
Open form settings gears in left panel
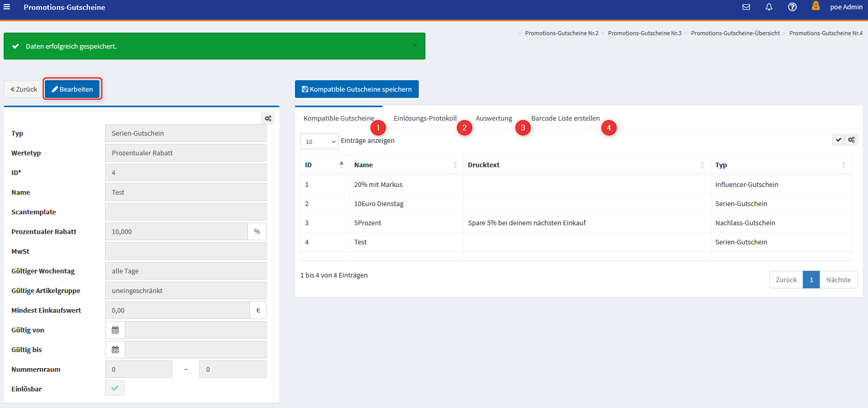click(x=268, y=119)
